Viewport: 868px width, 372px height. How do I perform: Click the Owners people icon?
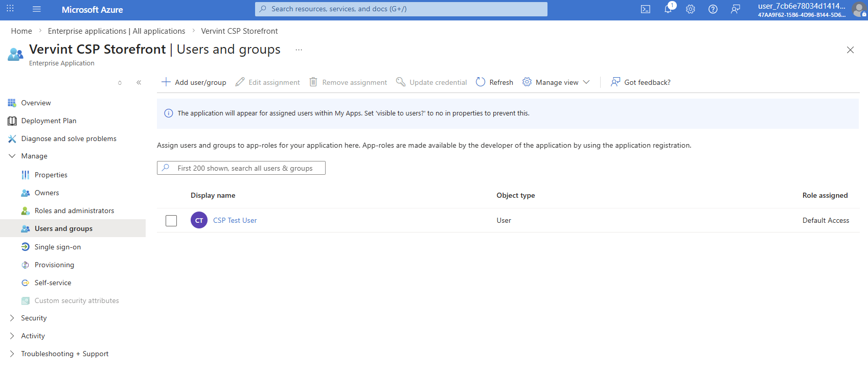[25, 193]
